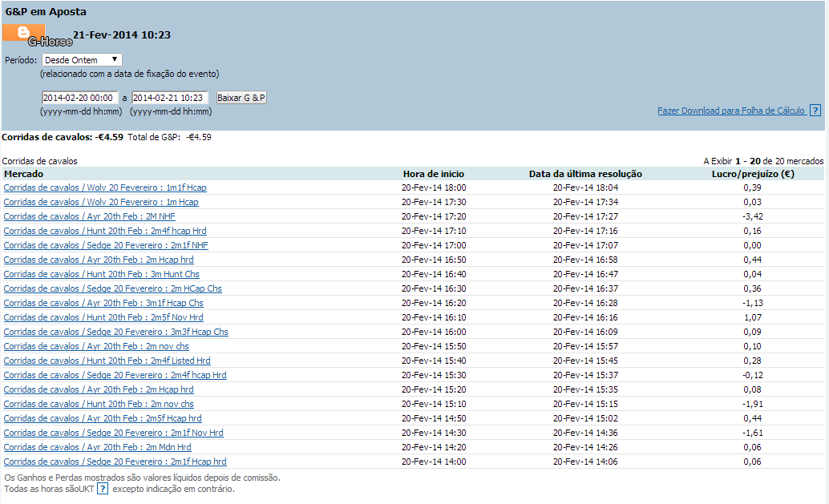Click the start date field 2014-02-20 00:00
Viewport: 829px width, 504px height.
pyautogui.click(x=79, y=98)
